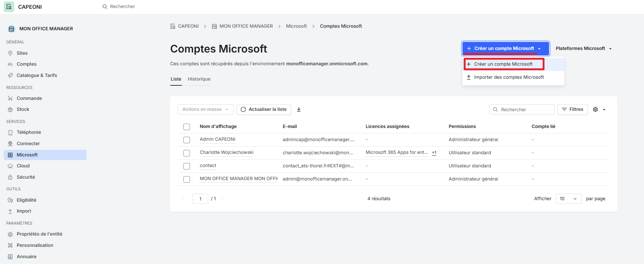Go to CAPEONI in the breadcrumb
Screen dimensions: 644x264
coord(188,26)
